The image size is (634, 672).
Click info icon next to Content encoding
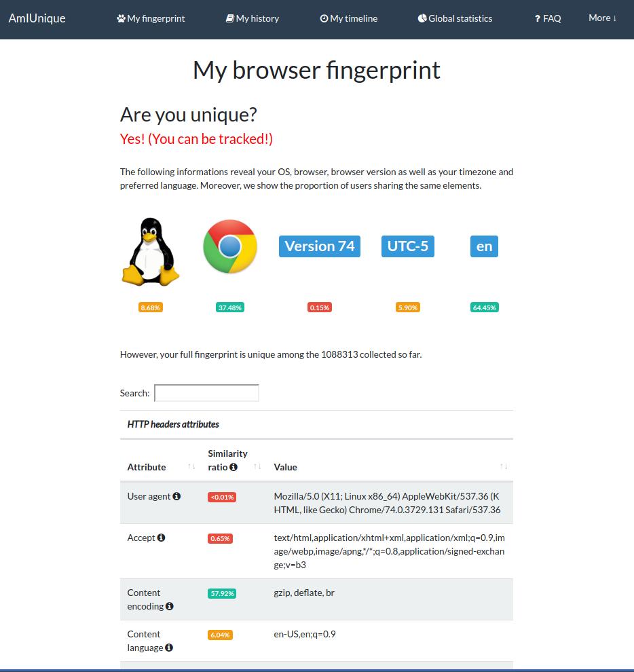169,606
